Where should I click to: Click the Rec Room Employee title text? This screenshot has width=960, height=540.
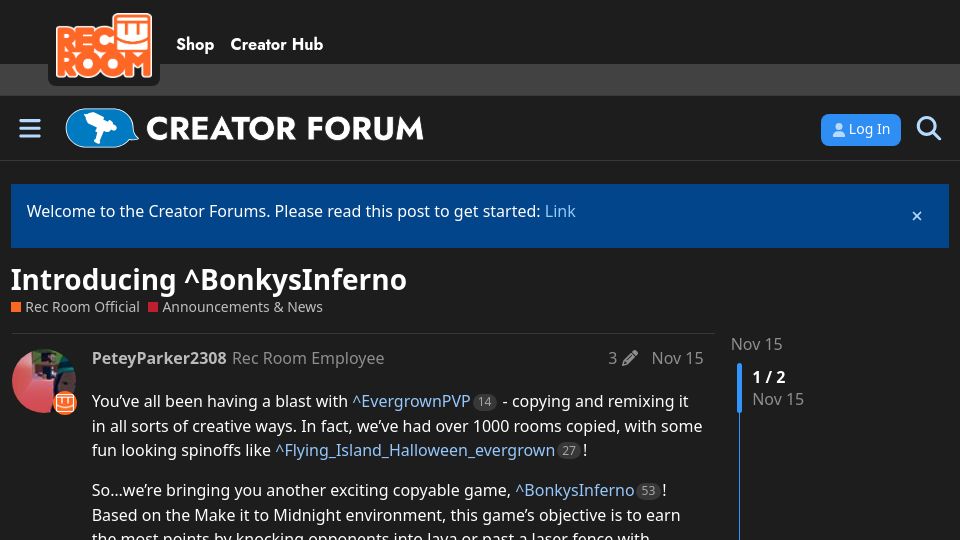(308, 358)
